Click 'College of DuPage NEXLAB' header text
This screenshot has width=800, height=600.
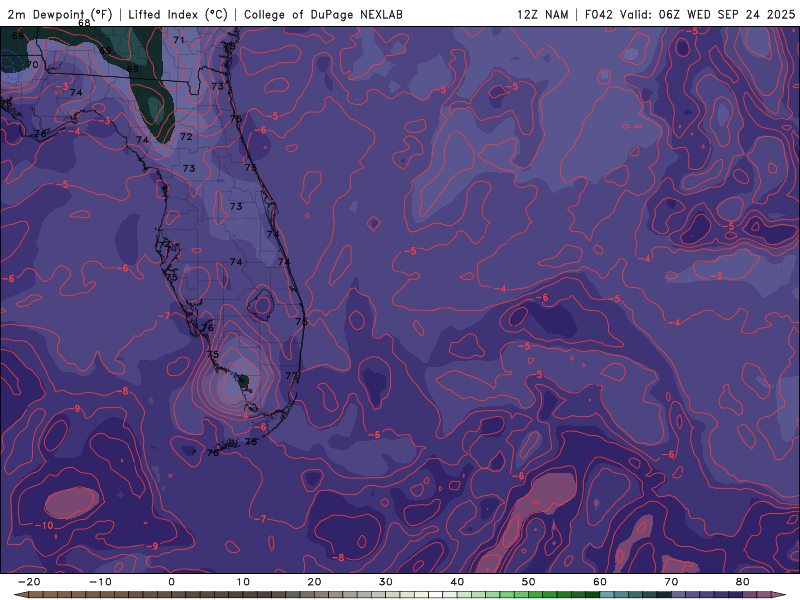click(323, 14)
